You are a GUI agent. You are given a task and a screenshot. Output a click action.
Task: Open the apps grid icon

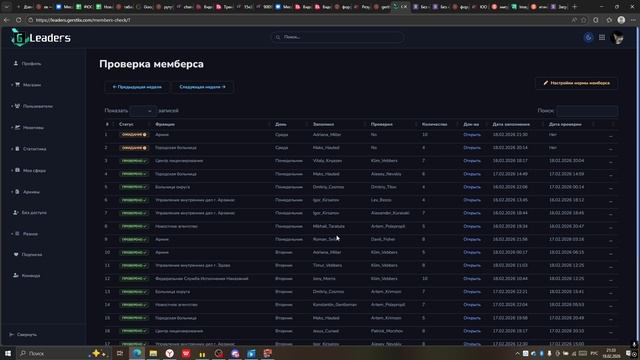pyautogui.click(x=602, y=38)
